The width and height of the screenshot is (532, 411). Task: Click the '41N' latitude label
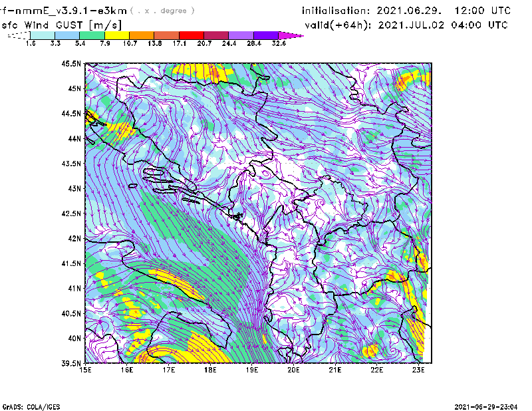tap(74, 289)
